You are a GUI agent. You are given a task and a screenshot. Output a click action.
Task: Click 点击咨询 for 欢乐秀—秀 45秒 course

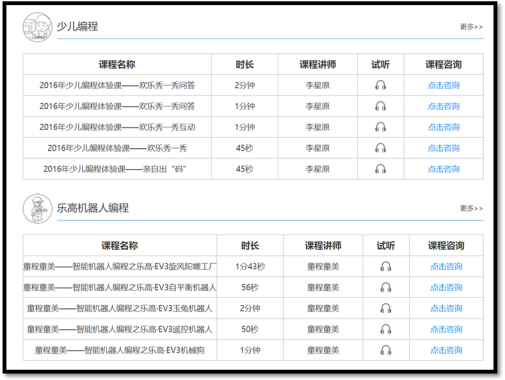pyautogui.click(x=444, y=148)
